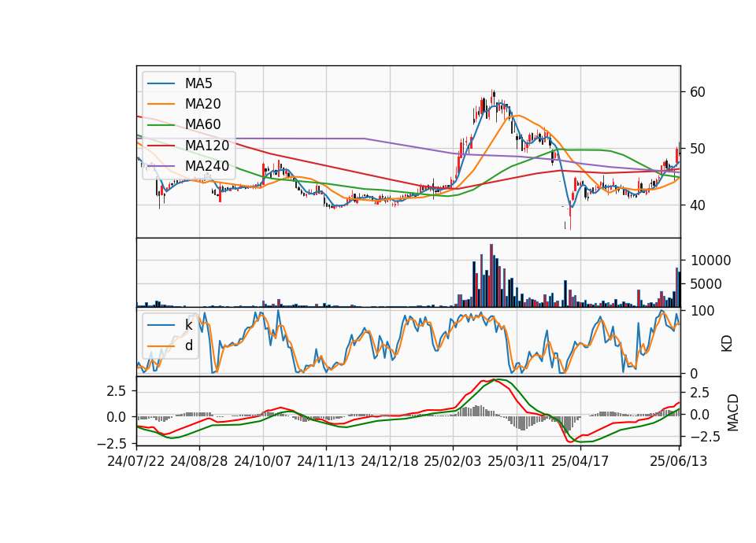Click the MA20 legend label
This screenshot has width=756, height=543.
point(202,104)
